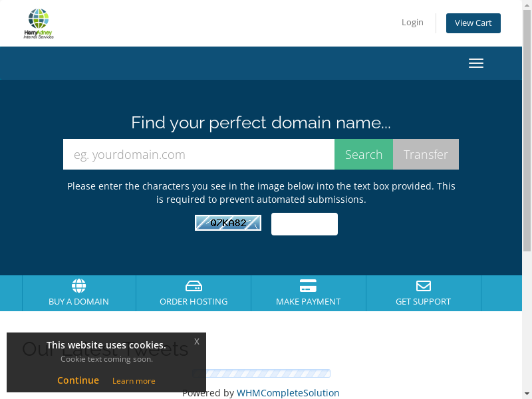Screen dimensions: 532x399
Task: Click the hard drive icon for hosting
Action: [x=194, y=286]
